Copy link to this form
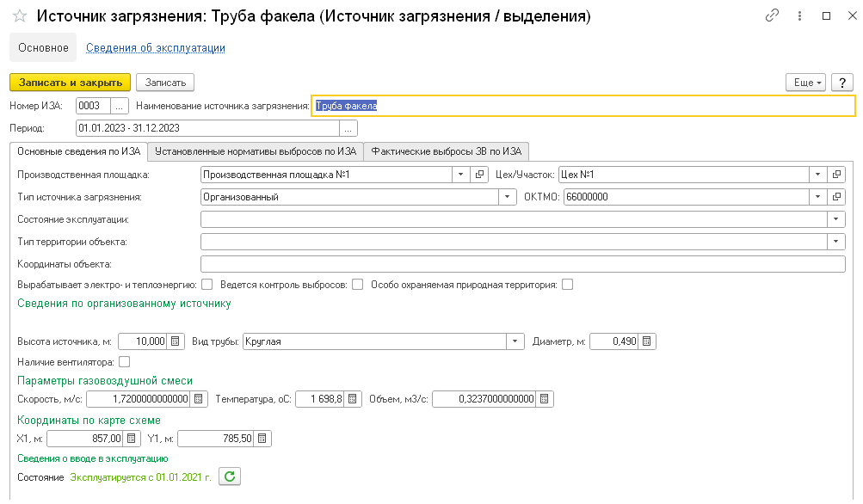Viewport: 863px width, 504px height. coord(772,16)
